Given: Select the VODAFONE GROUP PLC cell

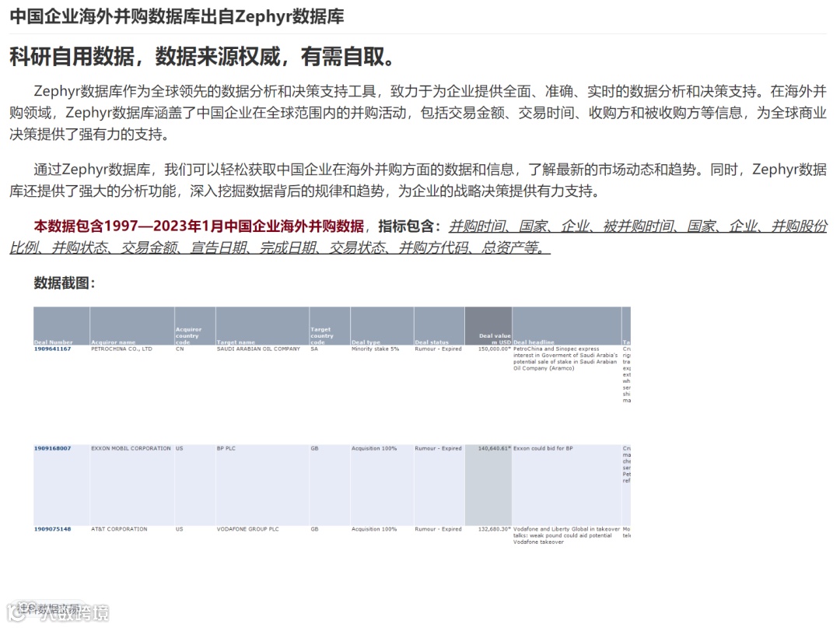Looking at the screenshot, I should point(248,529).
